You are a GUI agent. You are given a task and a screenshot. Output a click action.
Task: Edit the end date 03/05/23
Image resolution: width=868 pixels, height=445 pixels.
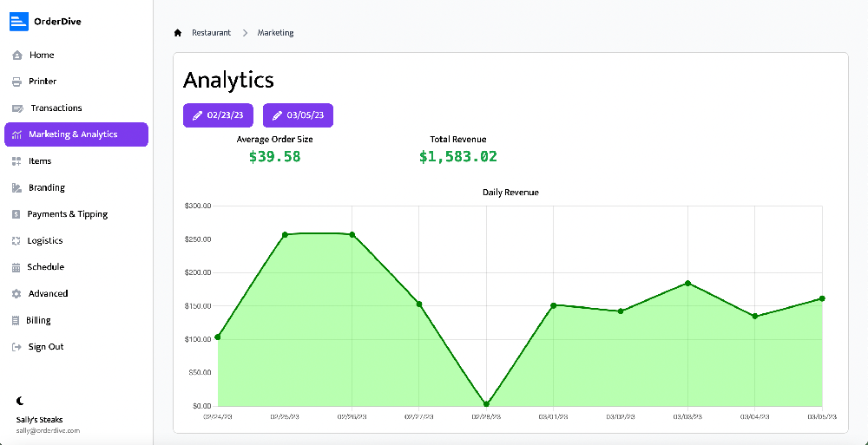pos(298,115)
